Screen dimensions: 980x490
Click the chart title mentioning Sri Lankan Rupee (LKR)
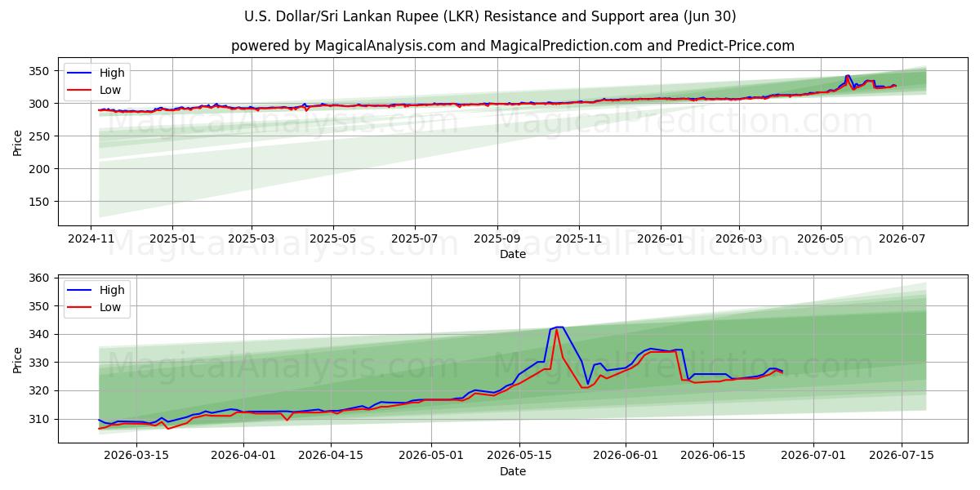490,16
